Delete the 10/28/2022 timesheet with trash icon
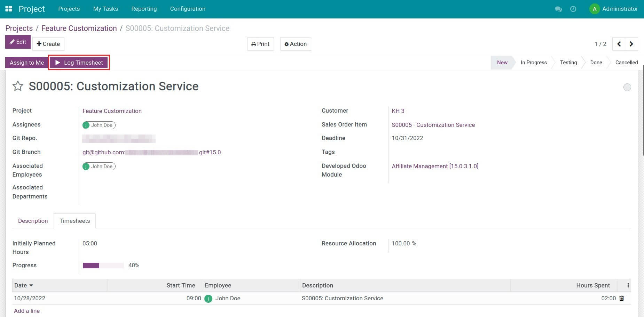The height and width of the screenshot is (317, 644). coord(622,298)
